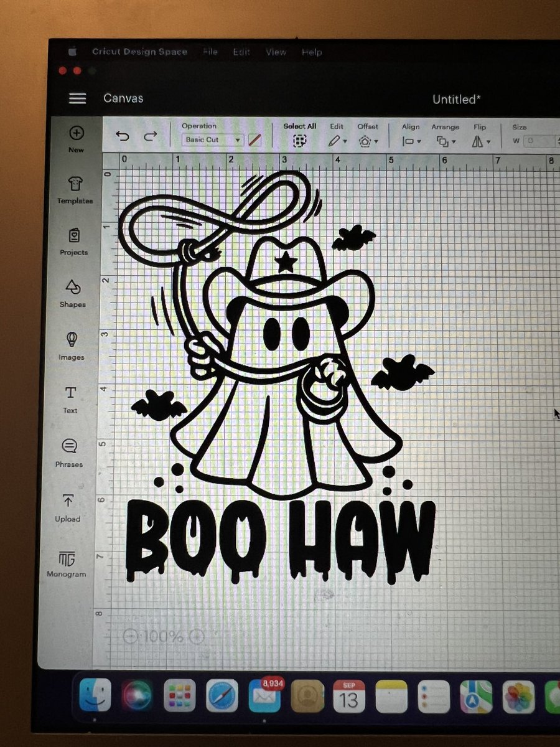Expand the Flip dropdown
Viewport: 560px width, 747px height.
pyautogui.click(x=480, y=142)
